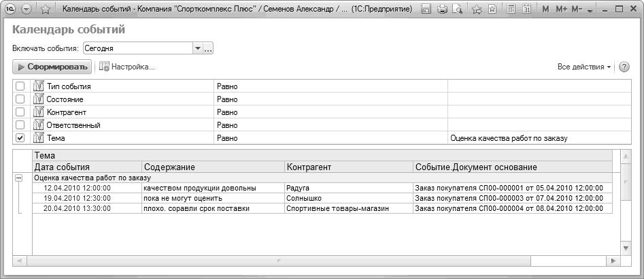Open Настройка... settings
Screen dimensions: 644x279
127,67
